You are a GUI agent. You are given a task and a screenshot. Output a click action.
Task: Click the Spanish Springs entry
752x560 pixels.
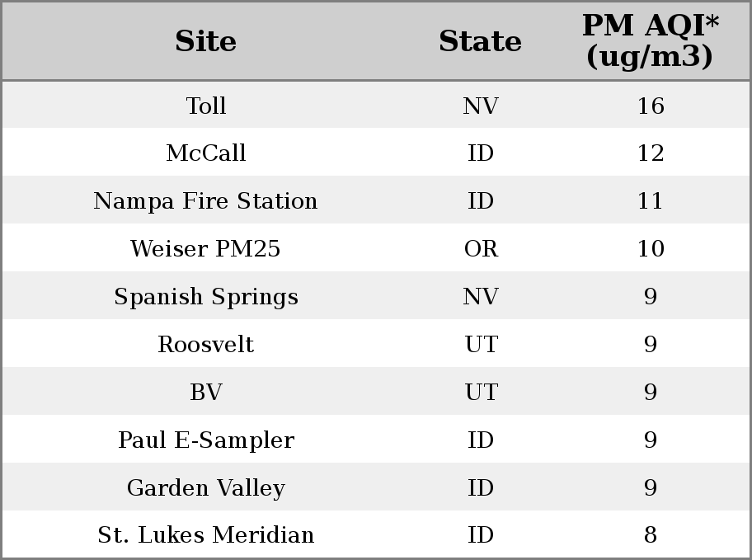pos(206,297)
